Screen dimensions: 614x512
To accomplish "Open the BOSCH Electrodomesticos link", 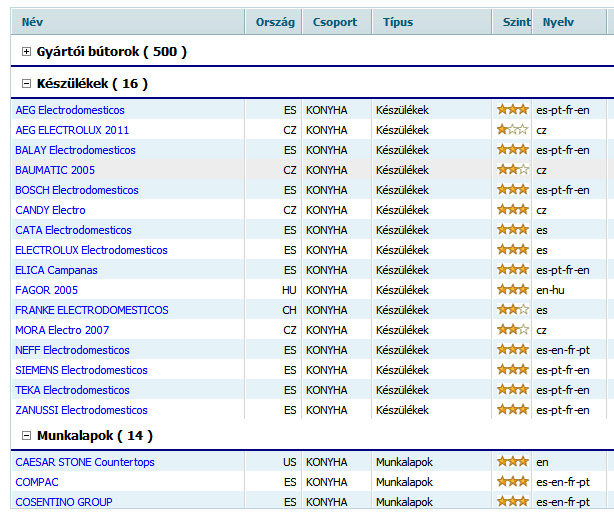I will 77,190.
